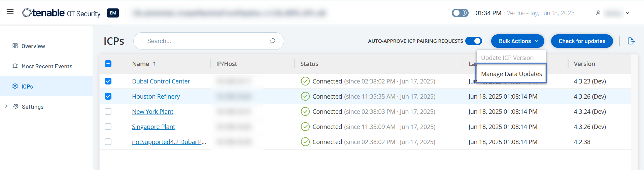Toggle dark mode switch in header
This screenshot has height=170, width=644.
point(460,13)
